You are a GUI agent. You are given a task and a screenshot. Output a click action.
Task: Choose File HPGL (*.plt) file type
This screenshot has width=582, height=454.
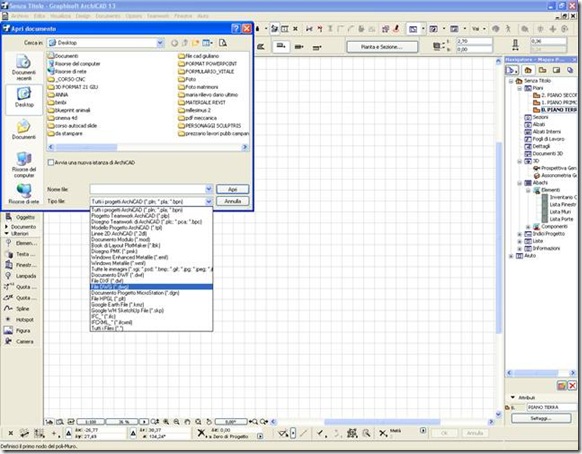[x=151, y=299]
